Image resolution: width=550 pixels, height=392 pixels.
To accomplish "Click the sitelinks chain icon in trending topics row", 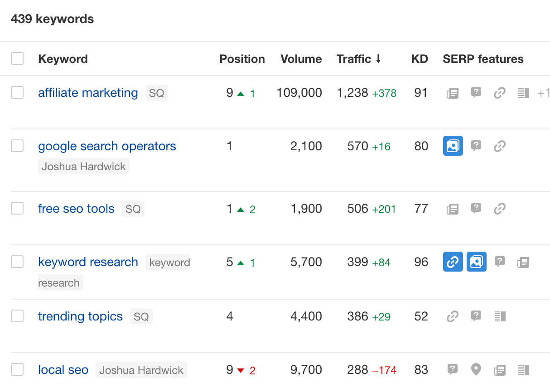I will (x=453, y=316).
